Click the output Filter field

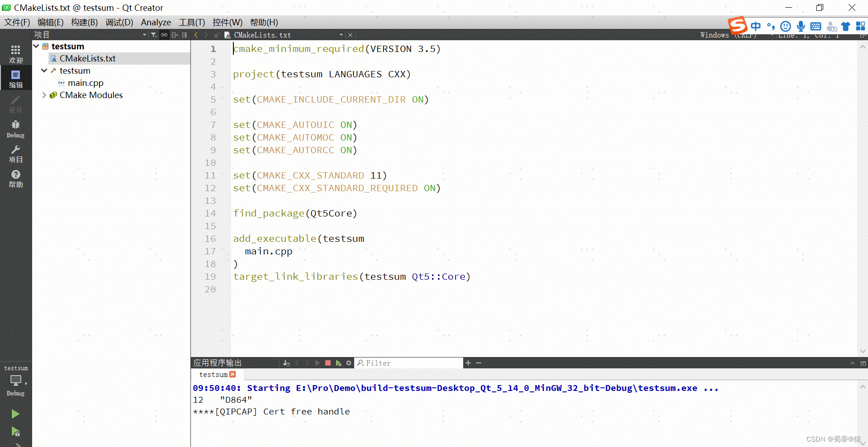(x=409, y=363)
